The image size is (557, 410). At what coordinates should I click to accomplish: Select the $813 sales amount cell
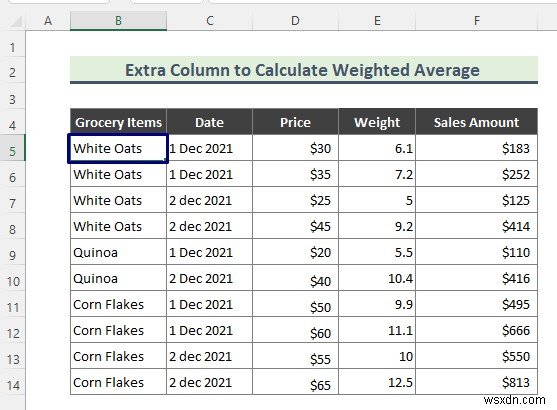pyautogui.click(x=476, y=382)
